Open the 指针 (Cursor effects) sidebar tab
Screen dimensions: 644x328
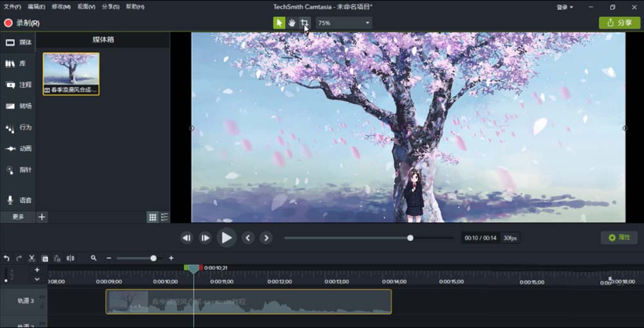pos(18,169)
